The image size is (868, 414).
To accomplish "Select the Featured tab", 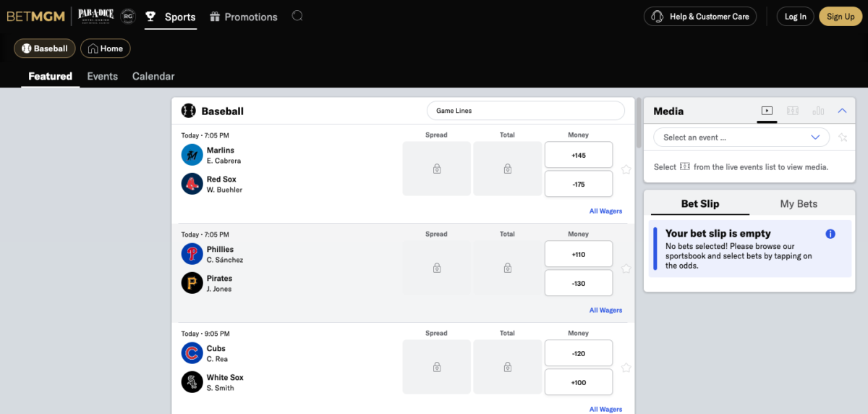I will (x=50, y=76).
